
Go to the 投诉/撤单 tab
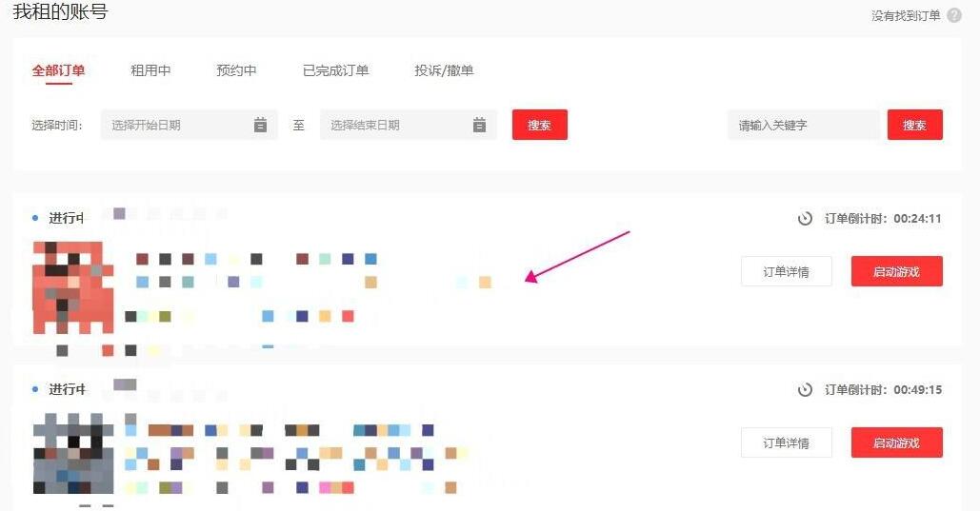coord(444,70)
